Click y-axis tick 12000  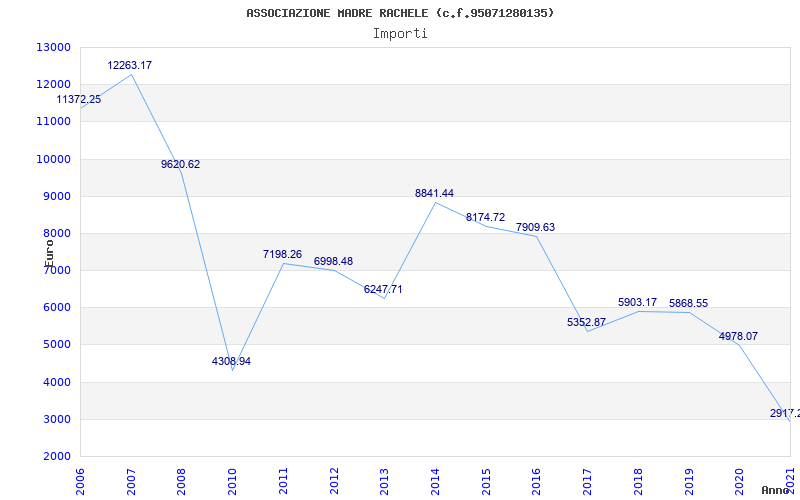(x=54, y=85)
